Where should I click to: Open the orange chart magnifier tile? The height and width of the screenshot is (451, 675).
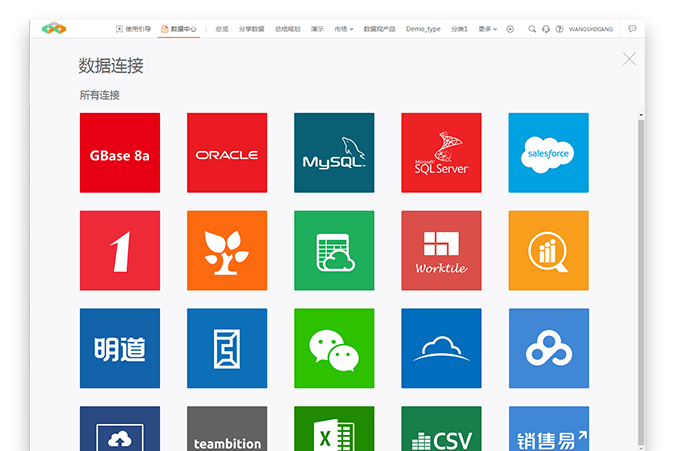pos(548,250)
